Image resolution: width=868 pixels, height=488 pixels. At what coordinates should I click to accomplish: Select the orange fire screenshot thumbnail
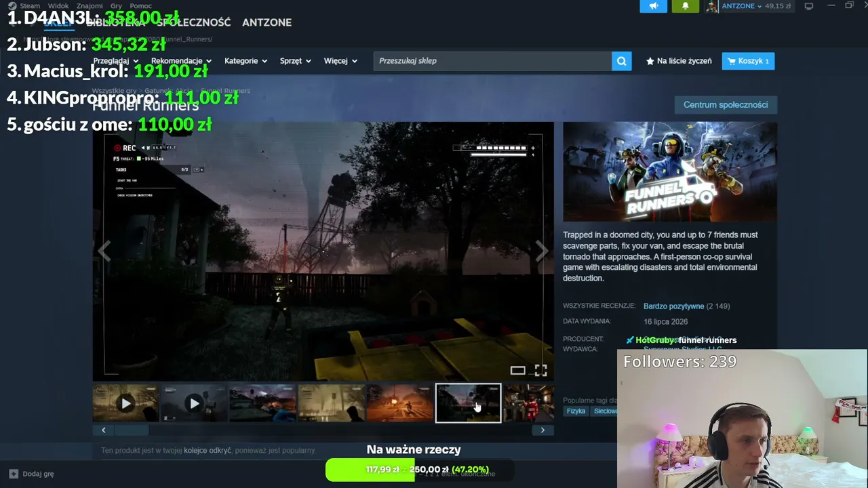(400, 403)
